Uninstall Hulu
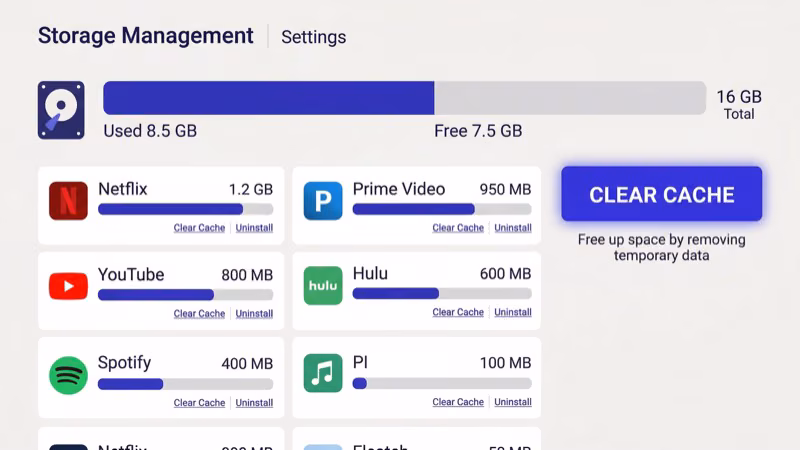Viewport: 800px width, 450px height. tap(513, 312)
